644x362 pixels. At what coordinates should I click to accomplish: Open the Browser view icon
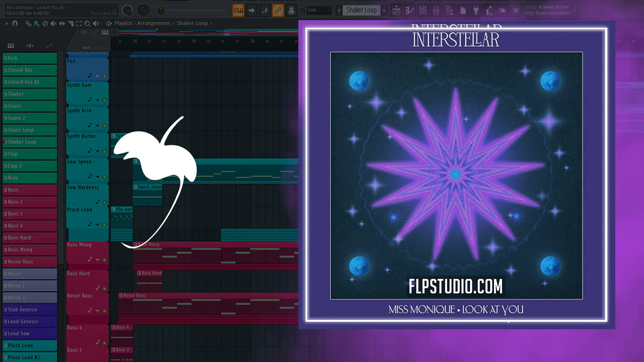(449, 10)
